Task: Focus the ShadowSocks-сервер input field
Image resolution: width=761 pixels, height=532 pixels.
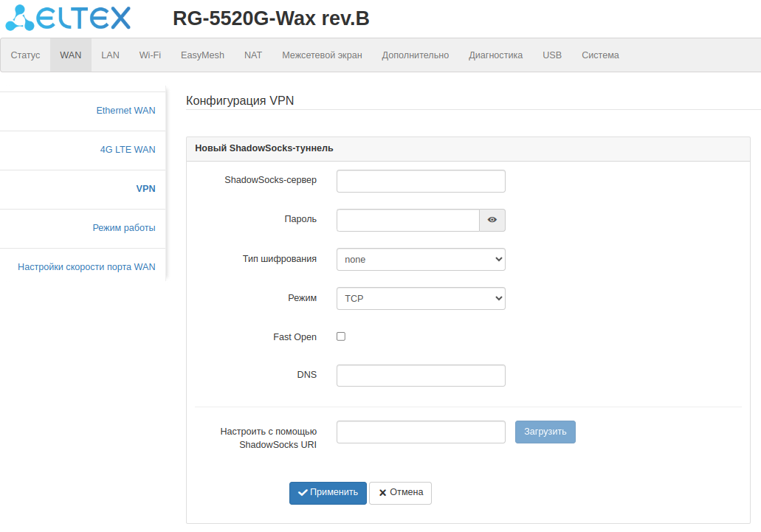Action: click(x=421, y=182)
